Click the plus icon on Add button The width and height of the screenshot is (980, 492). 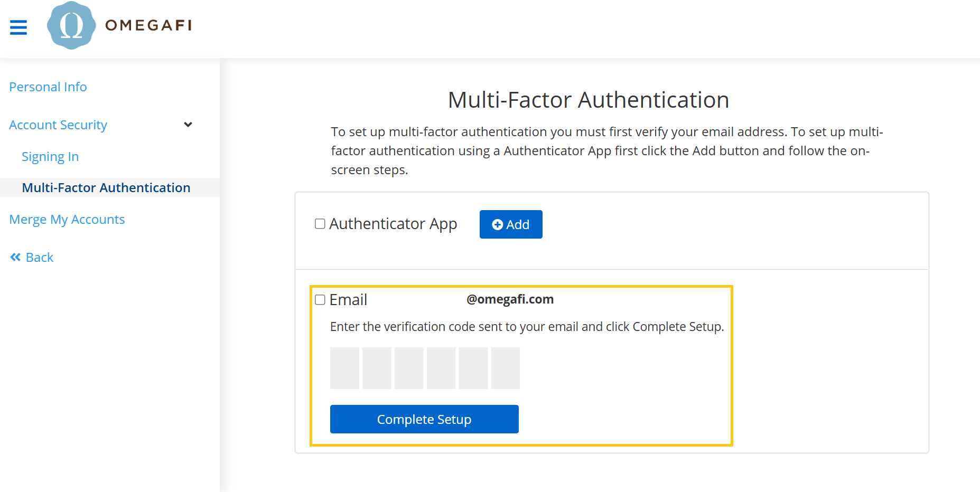point(497,225)
